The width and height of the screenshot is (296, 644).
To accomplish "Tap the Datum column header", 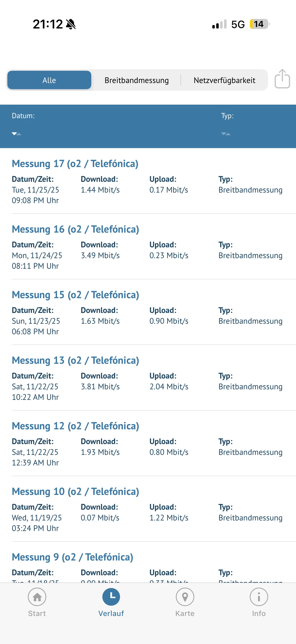I will (23, 116).
